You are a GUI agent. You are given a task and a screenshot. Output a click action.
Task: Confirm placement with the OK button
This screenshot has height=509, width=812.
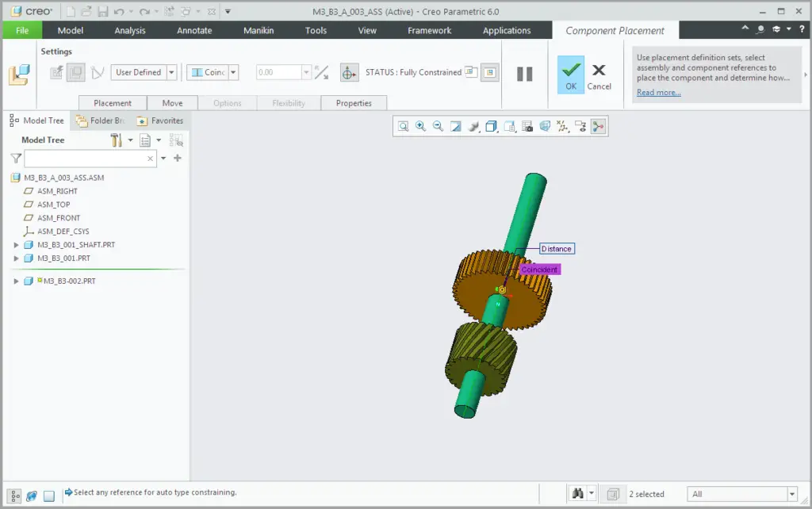coord(571,75)
